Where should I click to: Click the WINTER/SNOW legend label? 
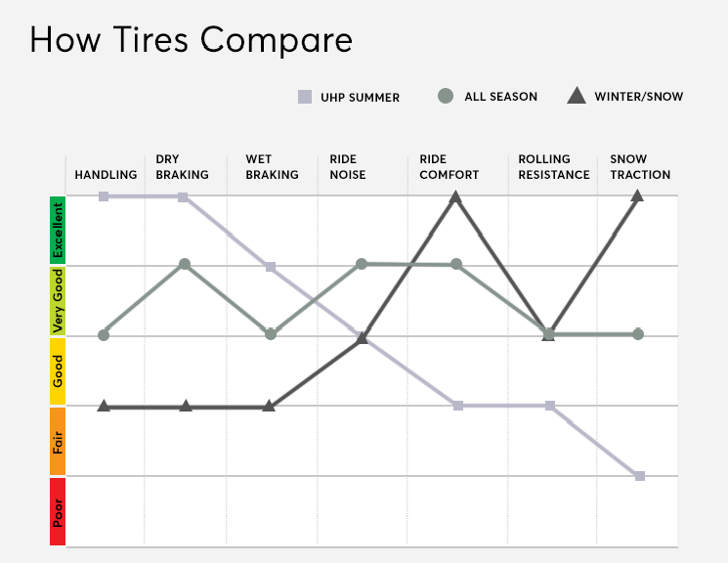click(639, 97)
